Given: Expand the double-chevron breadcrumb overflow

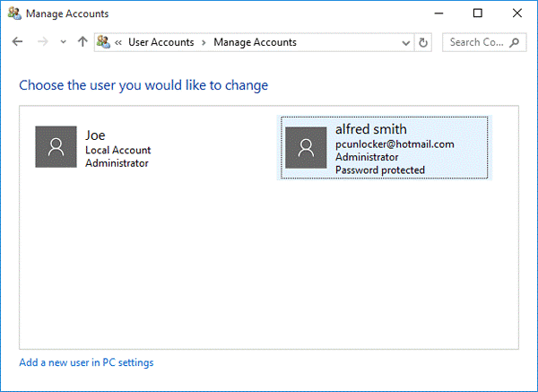Looking at the screenshot, I should tap(119, 42).
